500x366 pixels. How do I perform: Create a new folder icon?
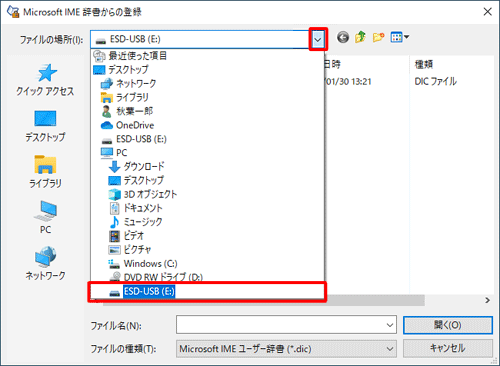coord(378,37)
